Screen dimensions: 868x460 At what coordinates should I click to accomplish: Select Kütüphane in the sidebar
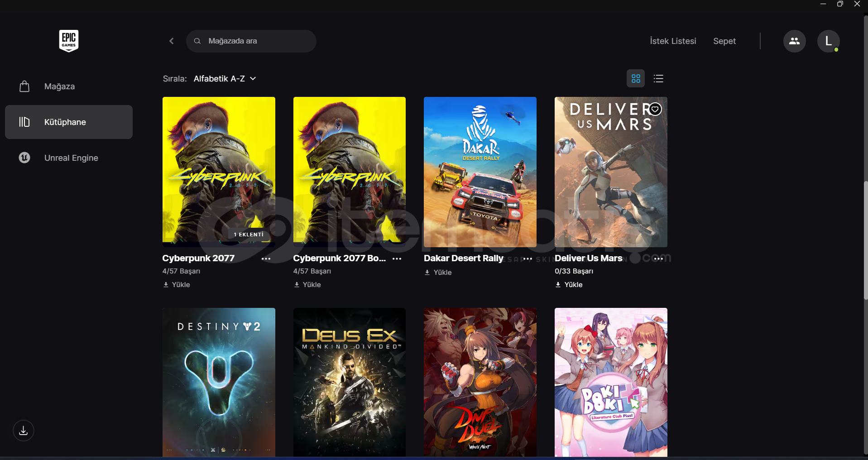point(69,122)
